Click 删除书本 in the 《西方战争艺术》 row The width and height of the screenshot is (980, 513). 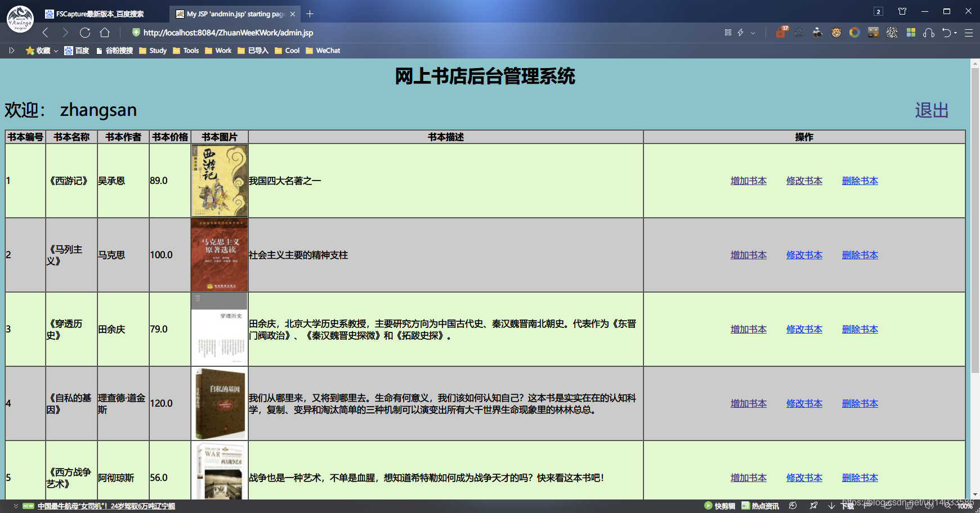[x=860, y=478]
